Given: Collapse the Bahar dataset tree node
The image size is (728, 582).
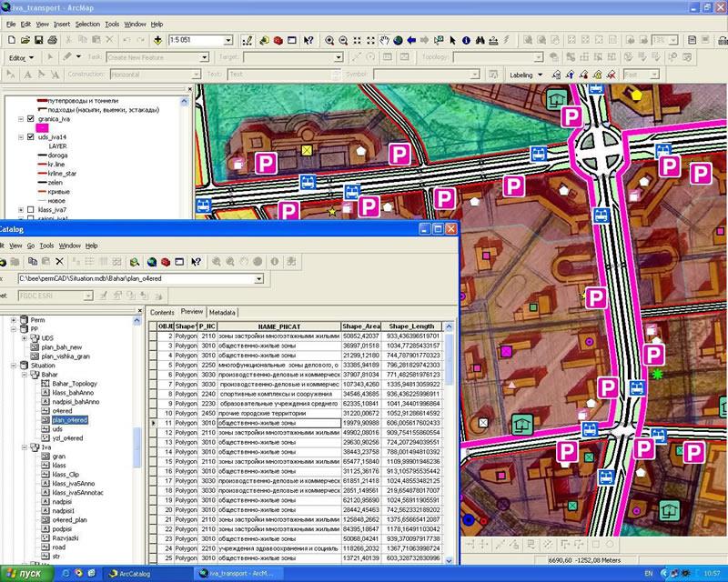Looking at the screenshot, I should point(24,374).
